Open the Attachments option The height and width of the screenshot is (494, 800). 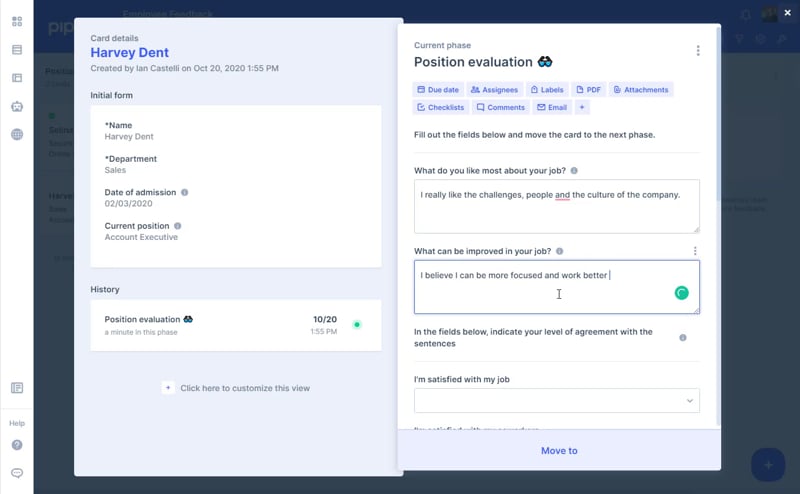tap(641, 90)
